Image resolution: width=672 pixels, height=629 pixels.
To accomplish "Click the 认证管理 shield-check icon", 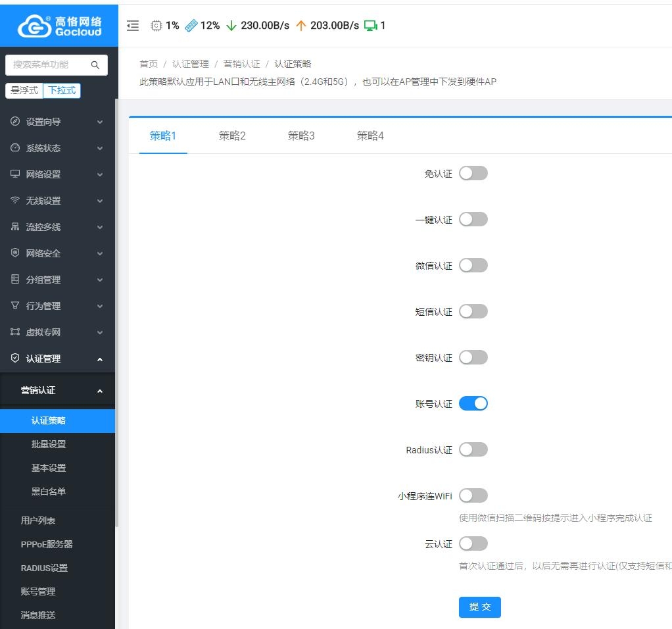I will (15, 358).
